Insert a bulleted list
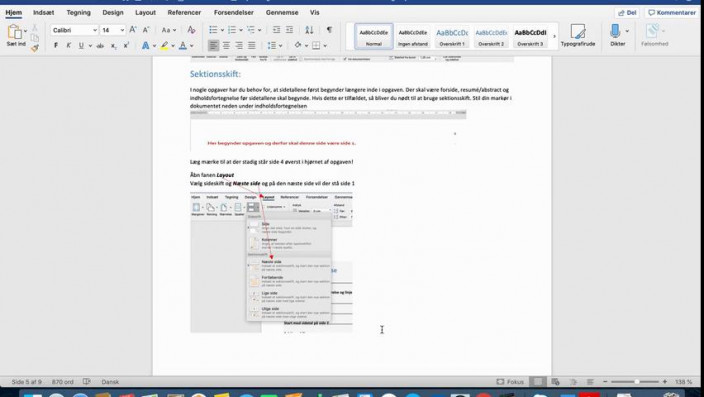The image size is (704, 397). (x=213, y=30)
